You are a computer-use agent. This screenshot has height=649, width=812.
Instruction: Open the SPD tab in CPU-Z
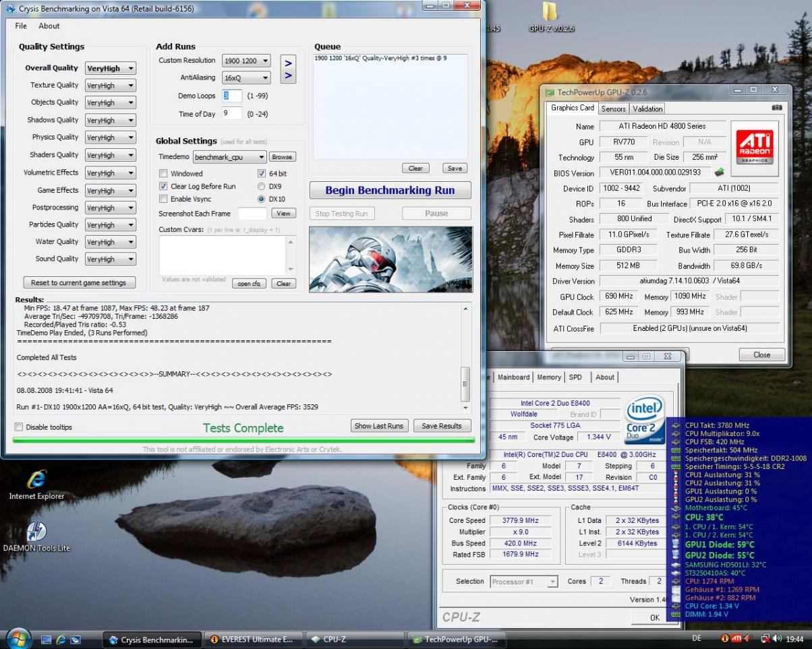tap(575, 377)
